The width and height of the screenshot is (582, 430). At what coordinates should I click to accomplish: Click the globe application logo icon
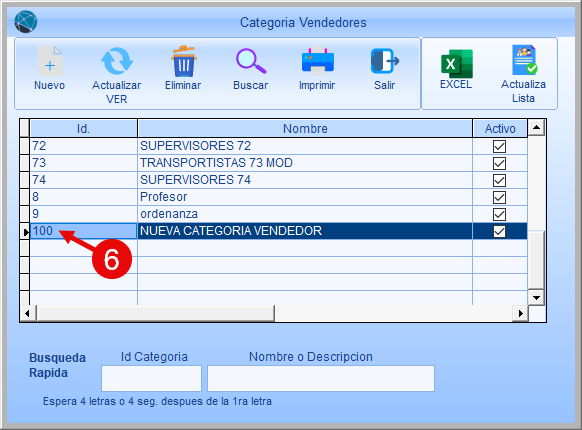point(26,22)
